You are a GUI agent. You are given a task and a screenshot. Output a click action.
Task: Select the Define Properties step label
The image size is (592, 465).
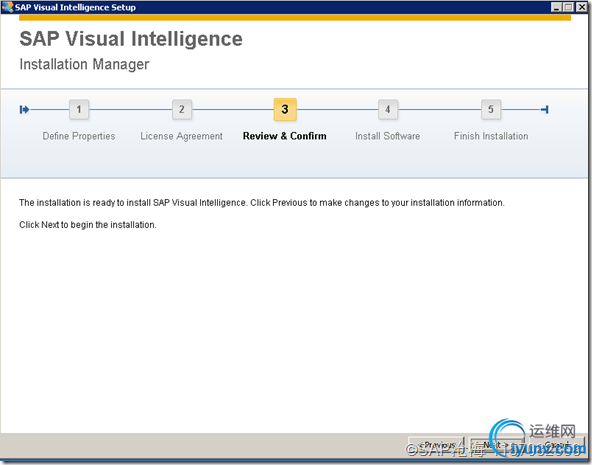[x=79, y=136]
